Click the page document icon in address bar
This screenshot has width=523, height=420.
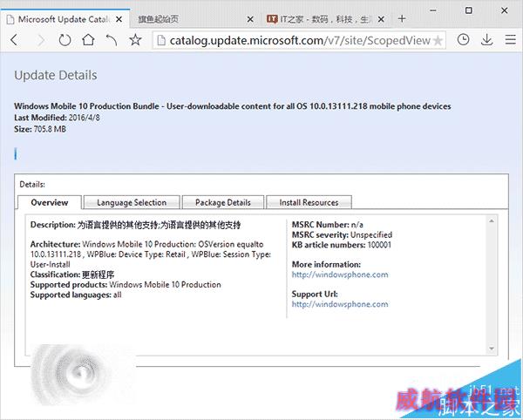coord(161,40)
